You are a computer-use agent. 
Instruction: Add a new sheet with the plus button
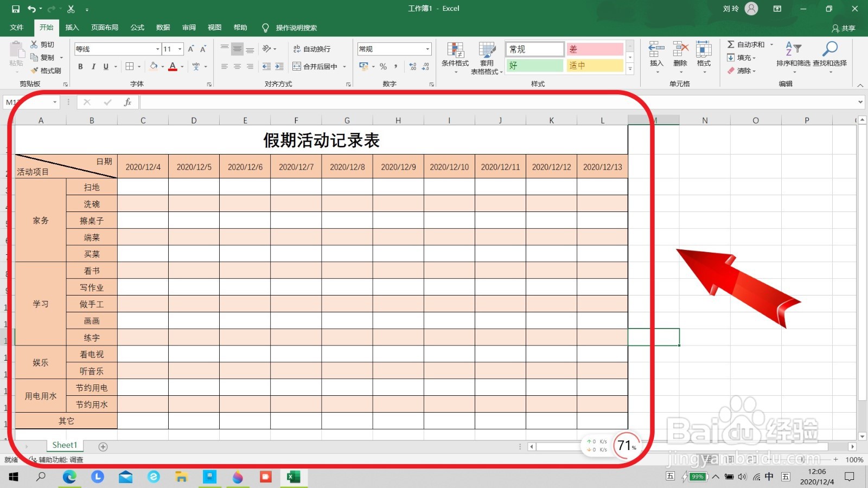[103, 447]
